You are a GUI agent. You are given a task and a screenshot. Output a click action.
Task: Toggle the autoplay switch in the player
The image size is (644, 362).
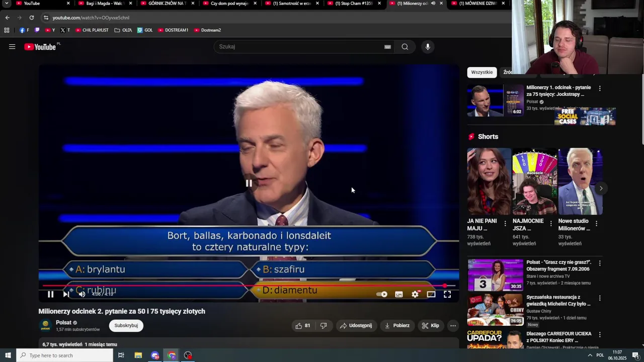(382, 294)
